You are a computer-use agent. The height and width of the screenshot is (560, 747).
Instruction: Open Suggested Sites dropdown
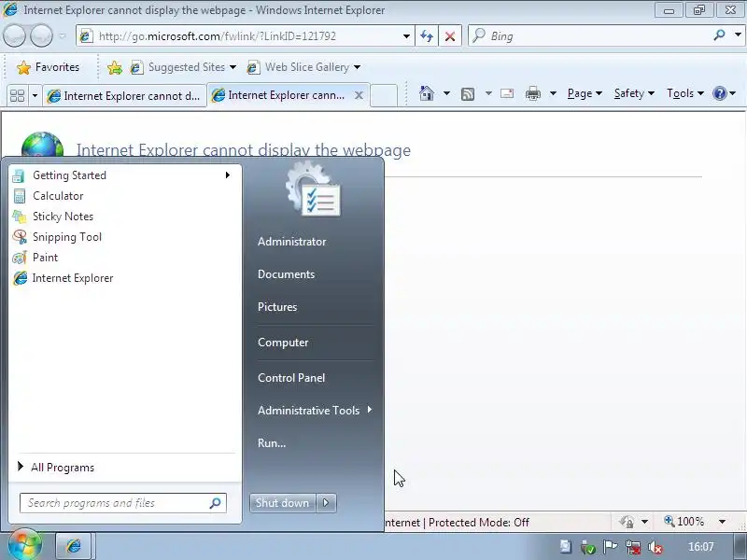pos(183,67)
